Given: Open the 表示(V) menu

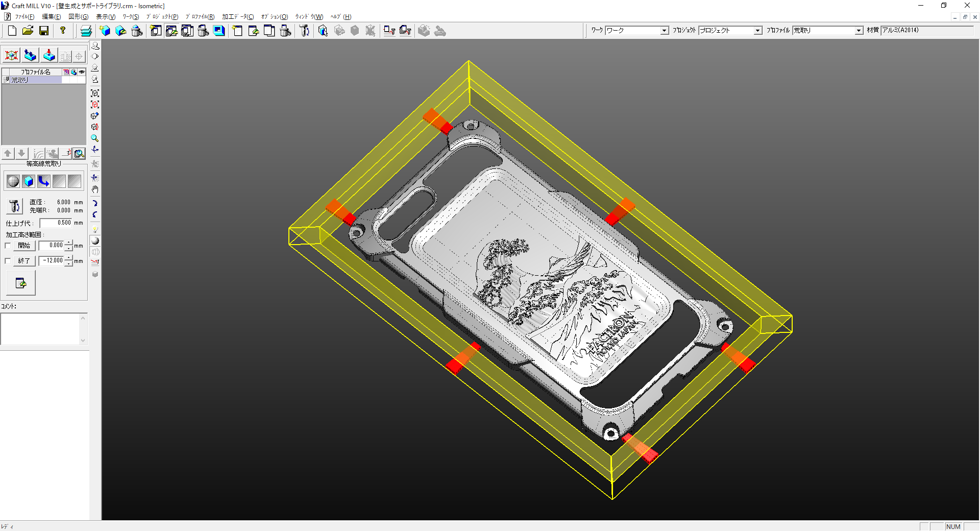Looking at the screenshot, I should pyautogui.click(x=106, y=17).
